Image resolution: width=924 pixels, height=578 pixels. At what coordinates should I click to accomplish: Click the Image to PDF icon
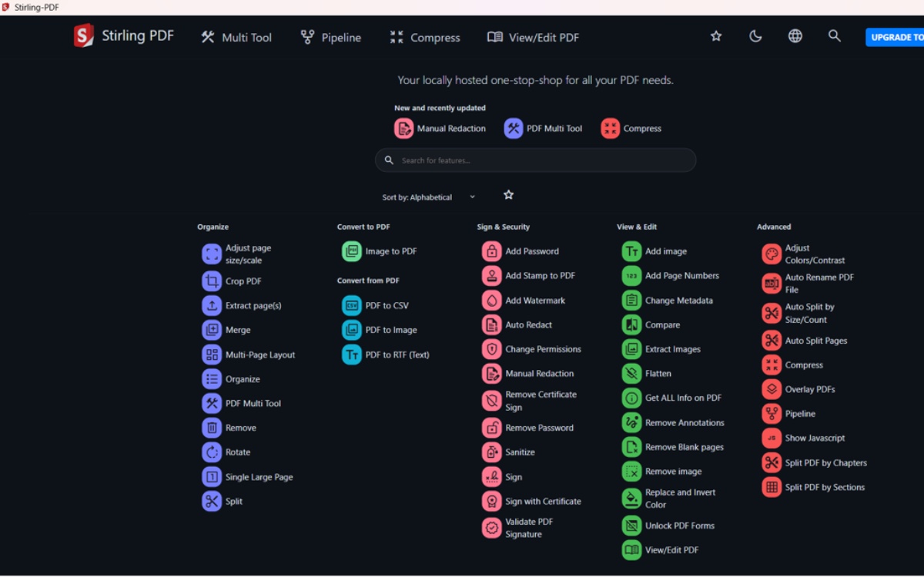[x=352, y=251]
